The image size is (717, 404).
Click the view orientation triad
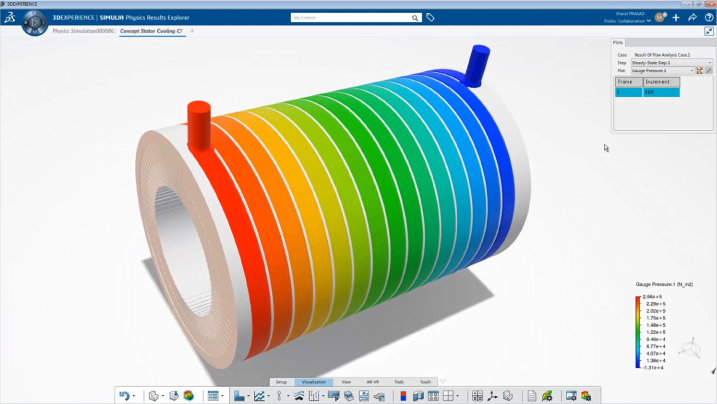pos(689,349)
